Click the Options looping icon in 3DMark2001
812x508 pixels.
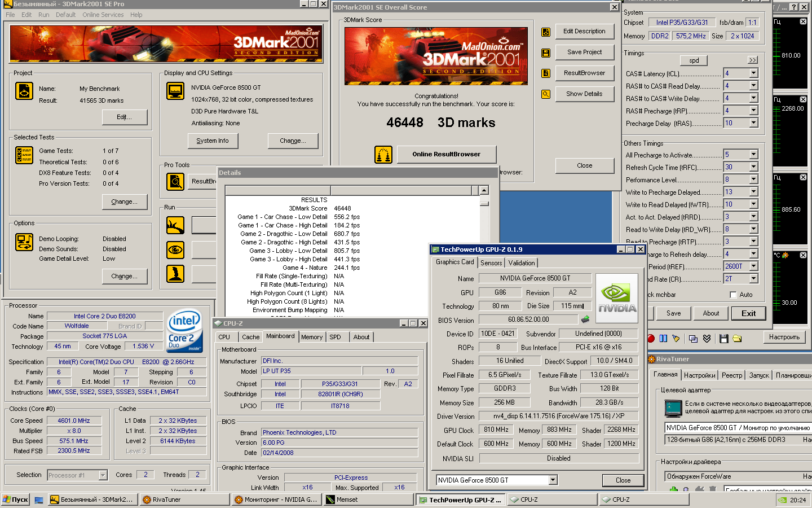click(x=24, y=242)
